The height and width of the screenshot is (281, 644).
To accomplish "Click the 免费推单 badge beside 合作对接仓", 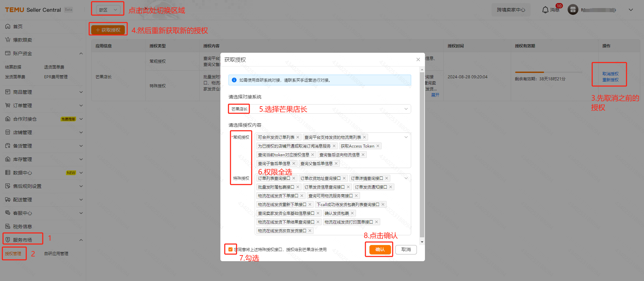I will [x=68, y=119].
